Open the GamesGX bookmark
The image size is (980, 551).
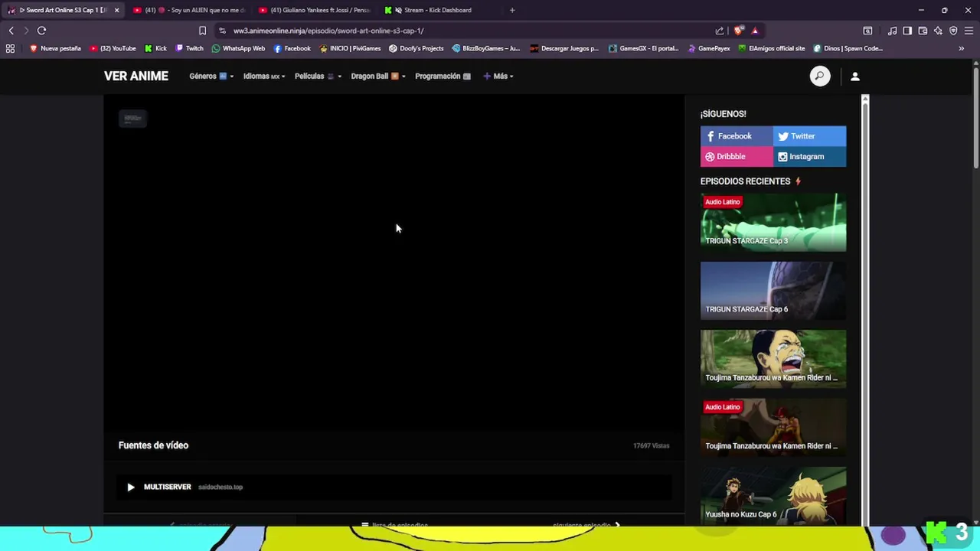click(x=644, y=48)
